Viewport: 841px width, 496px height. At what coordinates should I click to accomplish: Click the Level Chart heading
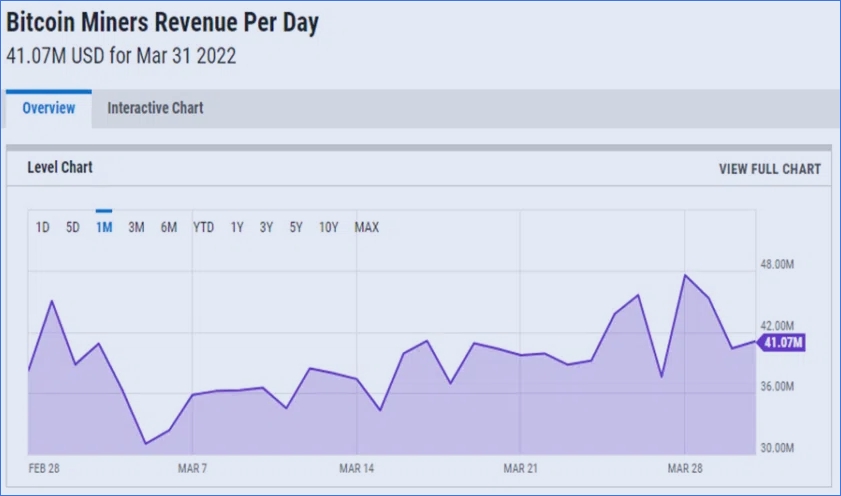point(60,167)
